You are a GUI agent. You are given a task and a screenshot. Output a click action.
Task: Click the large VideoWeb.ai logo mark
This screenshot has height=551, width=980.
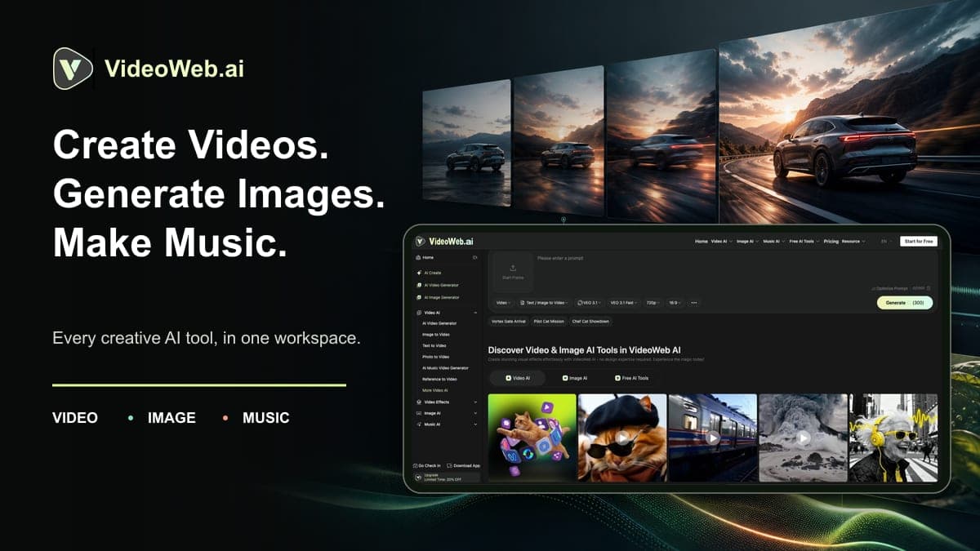coord(73,69)
